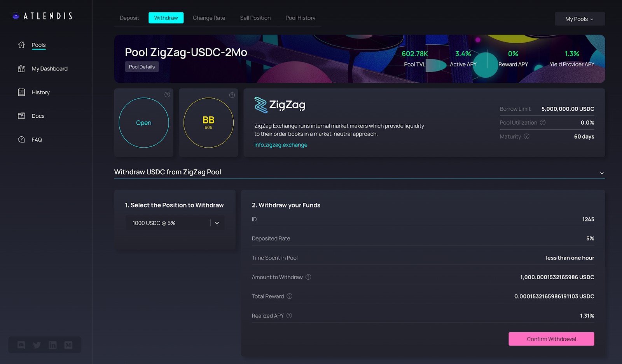Click the position ID value 1245

coord(588,219)
